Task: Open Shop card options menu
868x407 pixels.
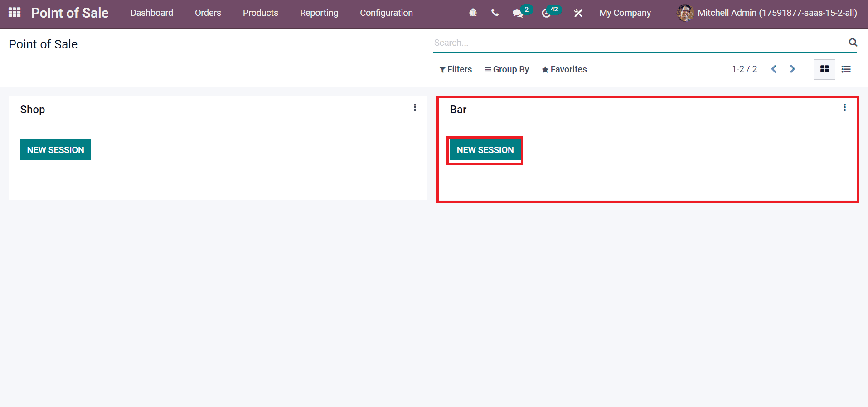Action: pos(415,107)
